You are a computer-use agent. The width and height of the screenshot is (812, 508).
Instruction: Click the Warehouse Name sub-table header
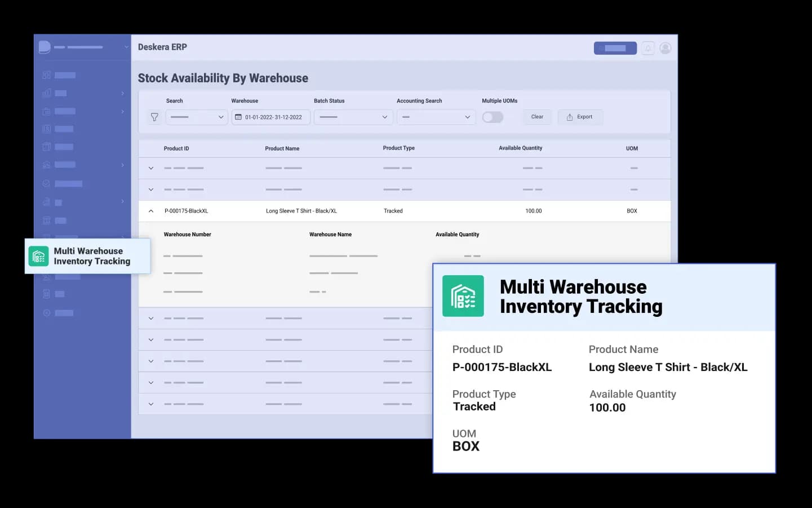point(331,235)
